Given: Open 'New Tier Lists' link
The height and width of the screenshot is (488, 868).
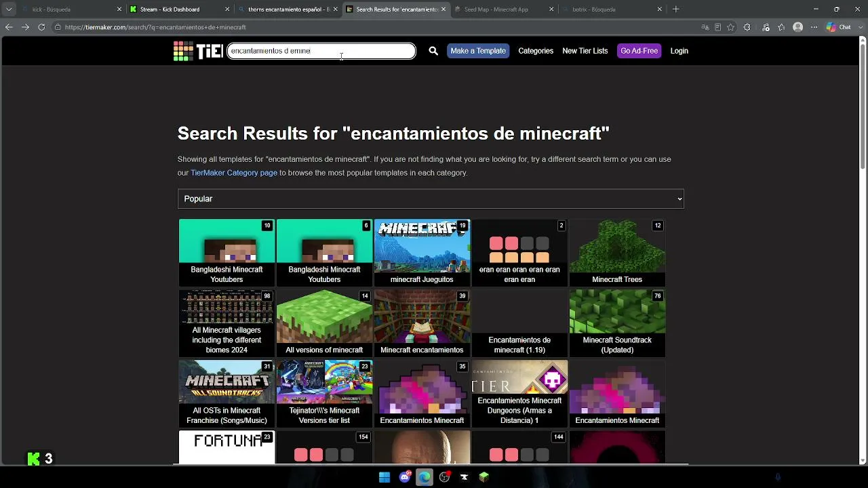Looking at the screenshot, I should [x=585, y=51].
